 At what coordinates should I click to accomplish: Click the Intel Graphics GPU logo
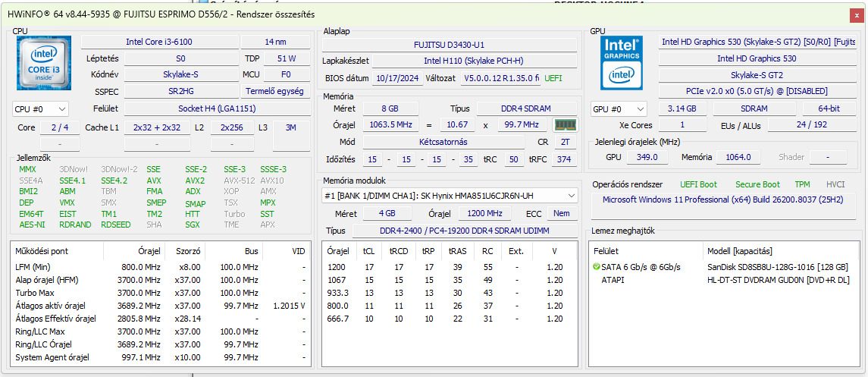tap(623, 63)
